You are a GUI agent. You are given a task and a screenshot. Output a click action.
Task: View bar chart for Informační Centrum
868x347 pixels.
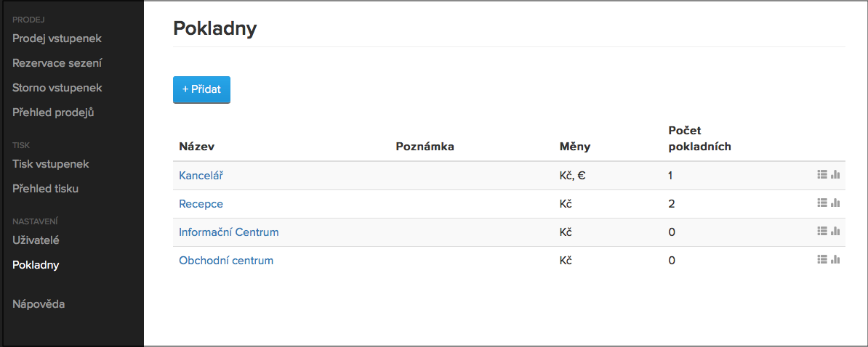pos(835,231)
